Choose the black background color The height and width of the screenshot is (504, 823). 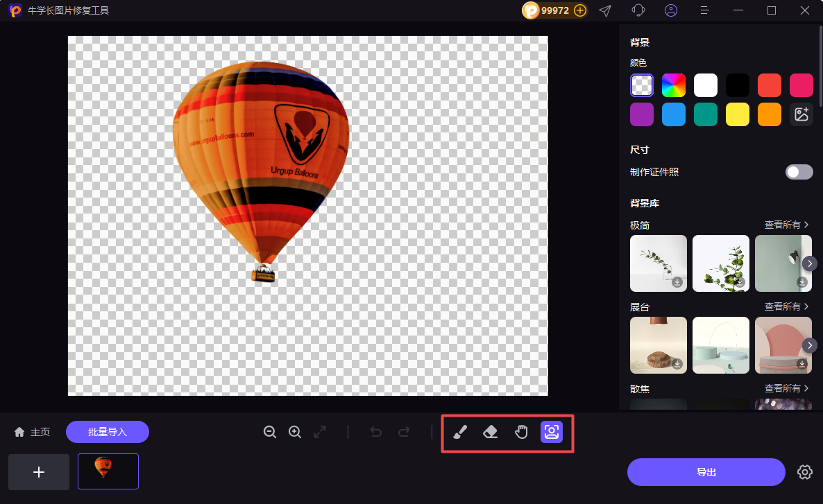click(738, 85)
